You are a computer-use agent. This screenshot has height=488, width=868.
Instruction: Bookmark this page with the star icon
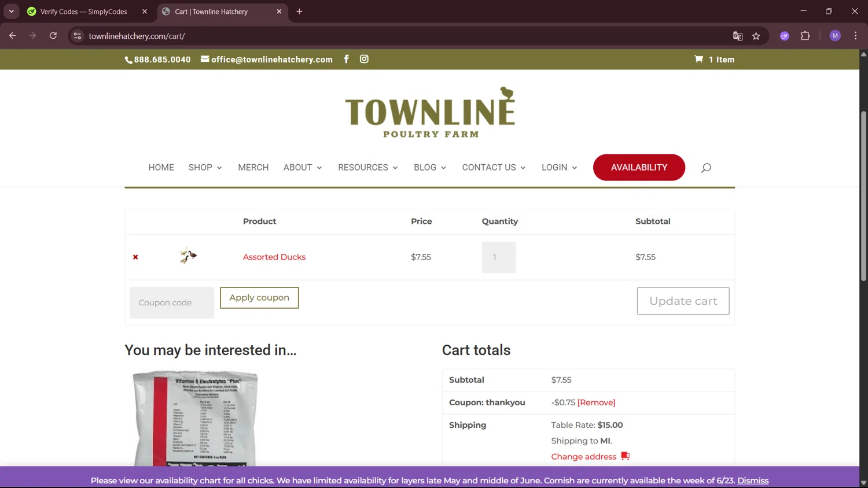756,36
